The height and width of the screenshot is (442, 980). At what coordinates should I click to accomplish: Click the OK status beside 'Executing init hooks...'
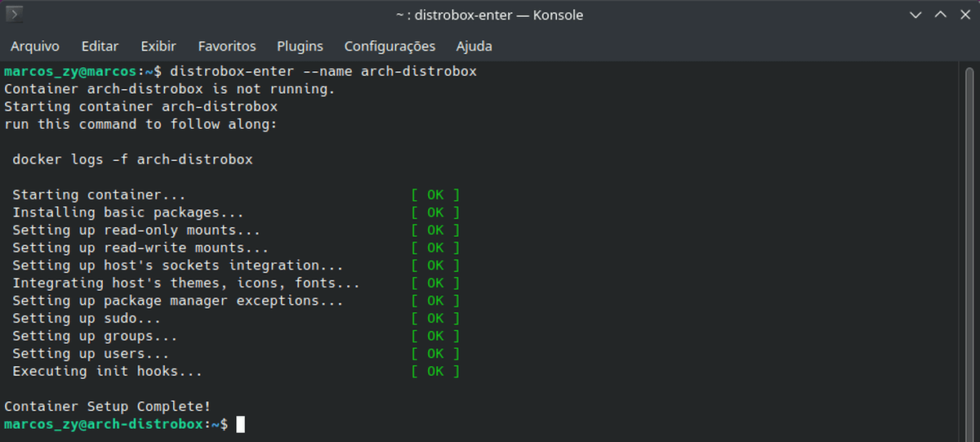coord(435,371)
